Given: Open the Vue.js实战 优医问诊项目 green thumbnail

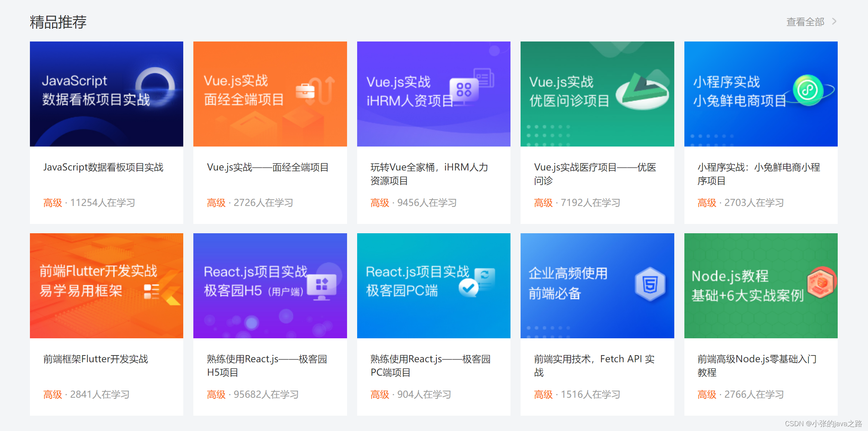Looking at the screenshot, I should point(597,94).
